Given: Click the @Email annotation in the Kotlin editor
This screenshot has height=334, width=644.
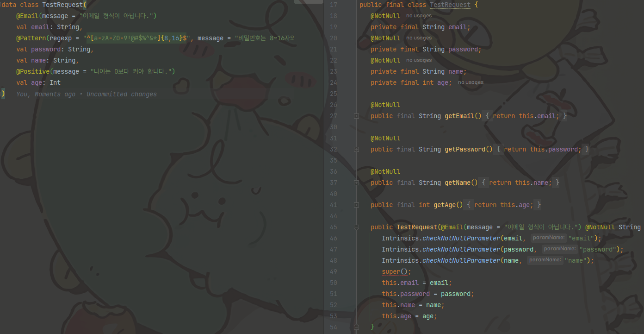Looking at the screenshot, I should click(x=27, y=16).
